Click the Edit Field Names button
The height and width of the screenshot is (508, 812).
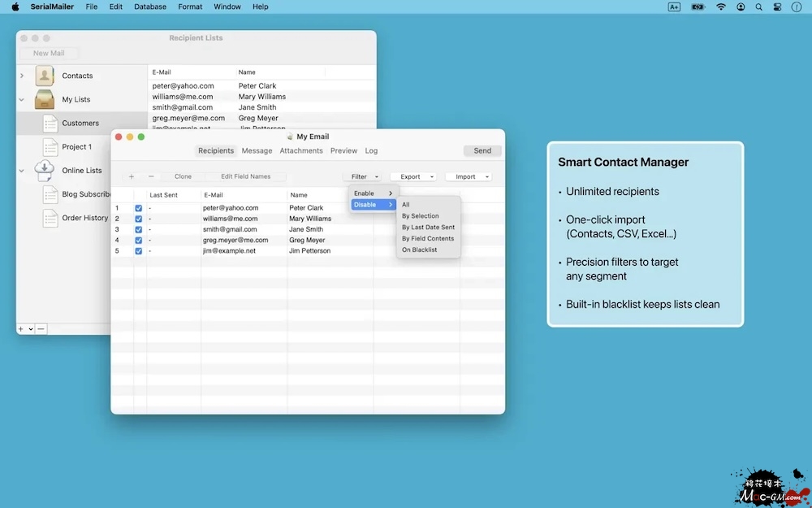[245, 176]
